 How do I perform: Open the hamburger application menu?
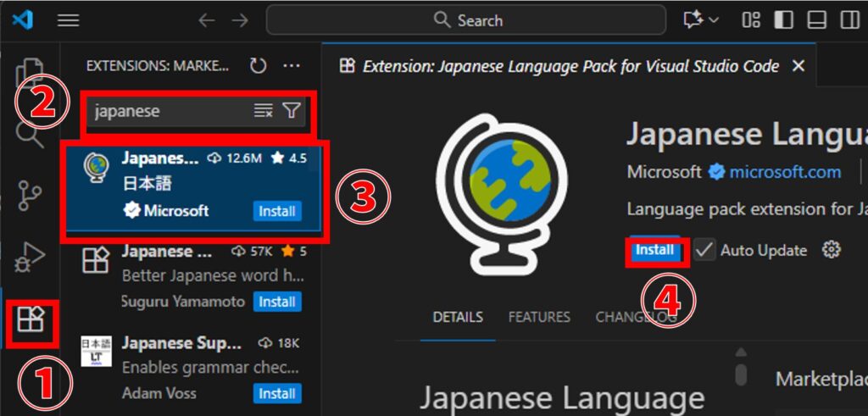pos(68,20)
